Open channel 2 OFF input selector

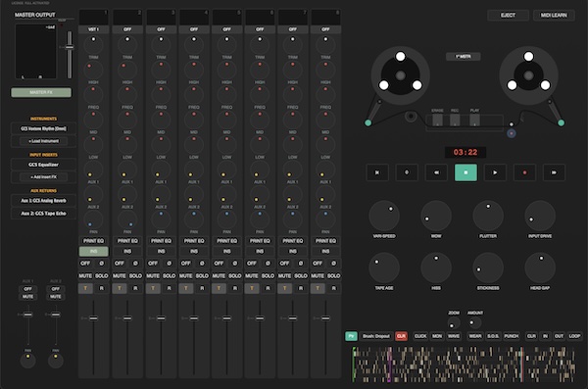[x=127, y=29]
